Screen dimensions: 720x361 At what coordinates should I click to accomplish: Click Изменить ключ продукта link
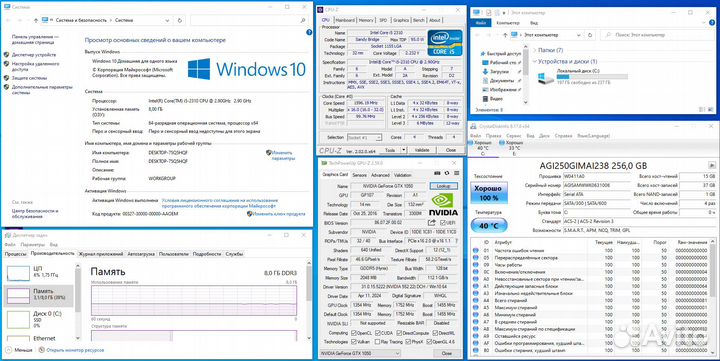[279, 214]
